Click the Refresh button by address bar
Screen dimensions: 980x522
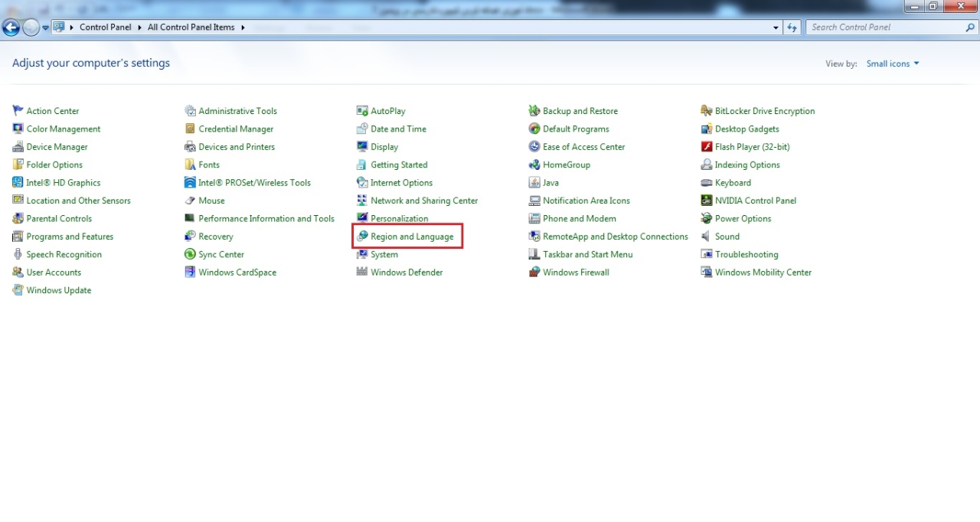point(793,28)
